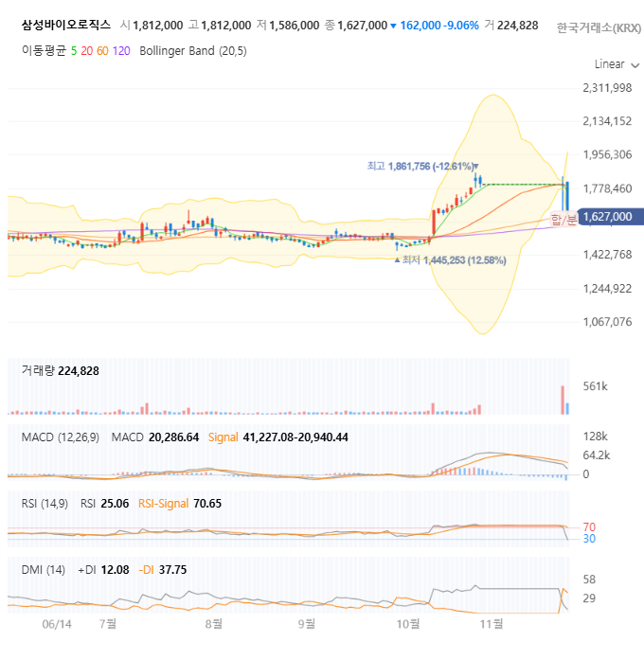
Task: Click the change value -9.06%
Action: [x=462, y=26]
